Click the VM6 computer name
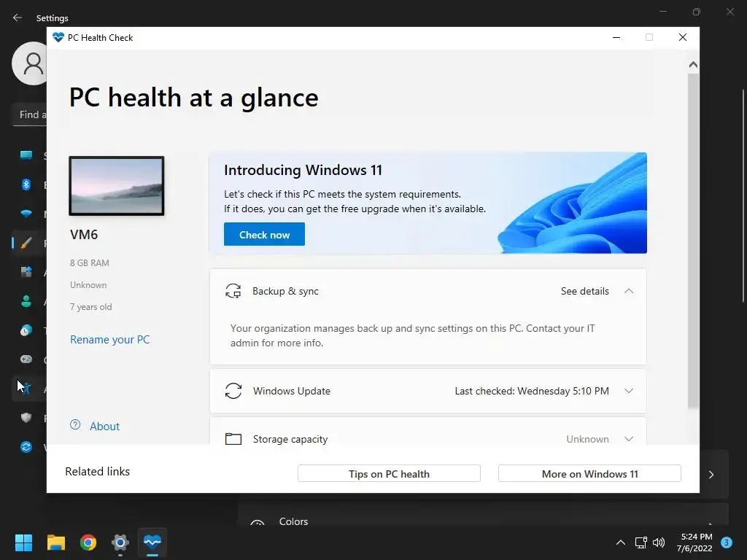 (x=84, y=234)
